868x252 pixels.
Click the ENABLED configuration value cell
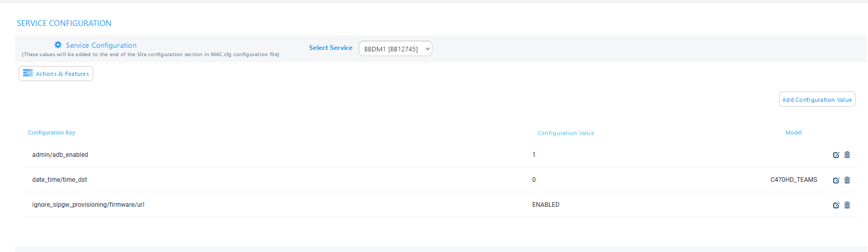pos(546,205)
